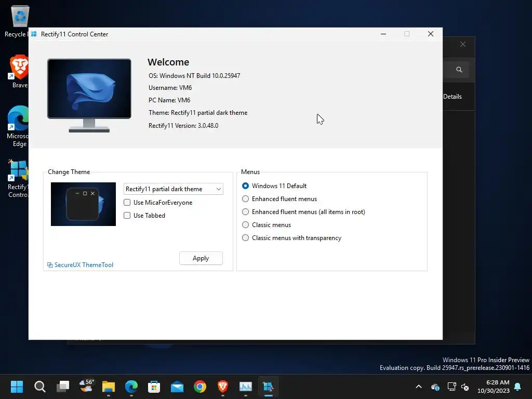Viewport: 532px width, 399px height.
Task: Open Microsoft Store from taskbar
Action: [154, 387]
